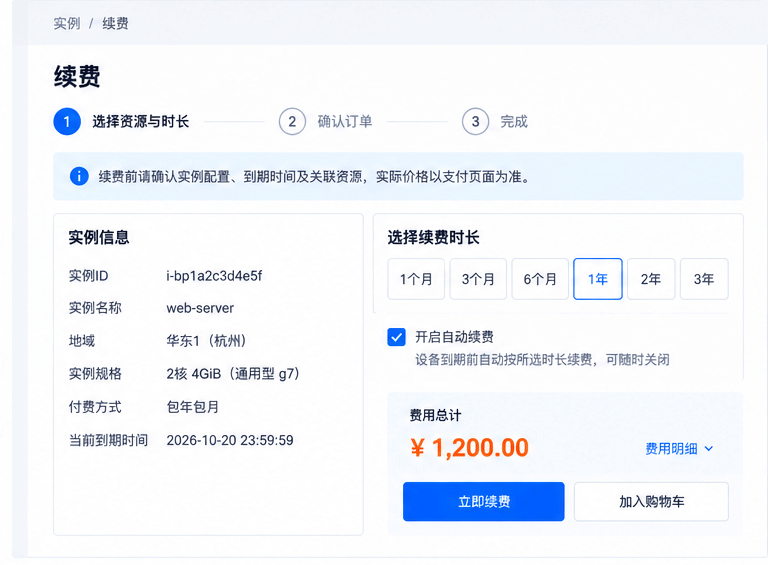768x565 pixels.
Task: Select the 1个月 renewal duration
Action: (416, 279)
